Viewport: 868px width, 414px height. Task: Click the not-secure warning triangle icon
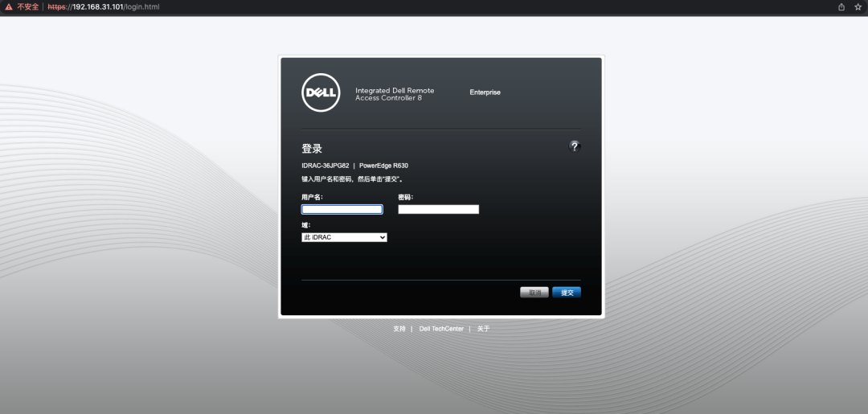point(9,6)
